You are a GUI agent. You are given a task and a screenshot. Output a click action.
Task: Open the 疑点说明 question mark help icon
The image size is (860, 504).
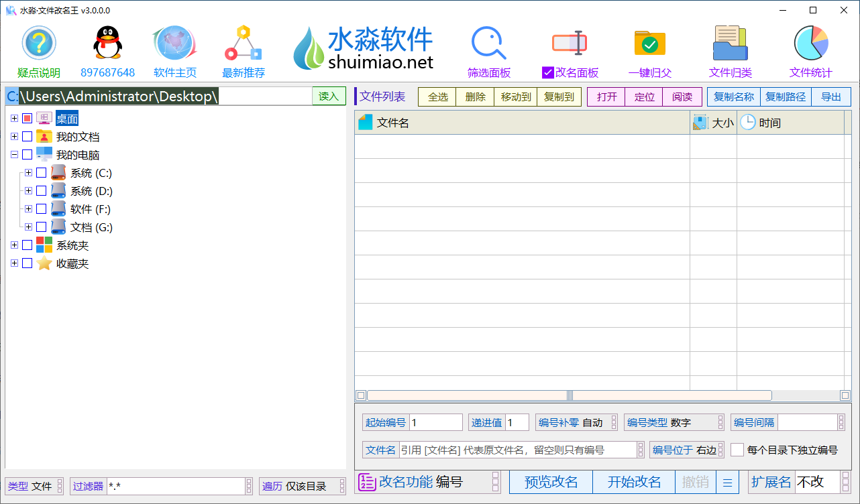click(39, 43)
